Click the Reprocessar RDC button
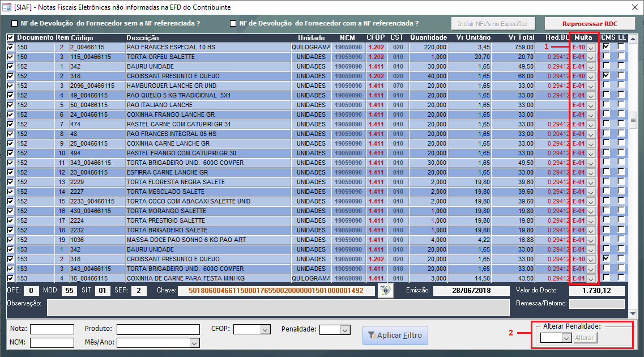Screen dimensions: 644x357 (x=590, y=24)
